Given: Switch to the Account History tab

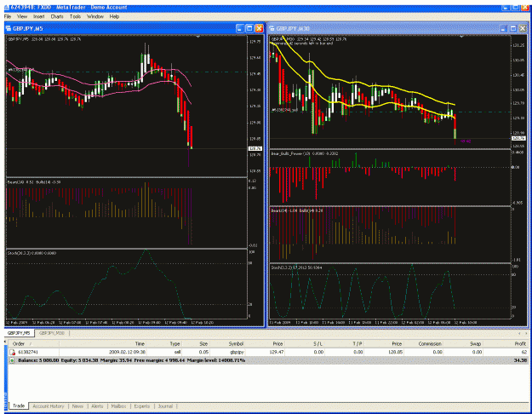Looking at the screenshot, I should [x=49, y=406].
